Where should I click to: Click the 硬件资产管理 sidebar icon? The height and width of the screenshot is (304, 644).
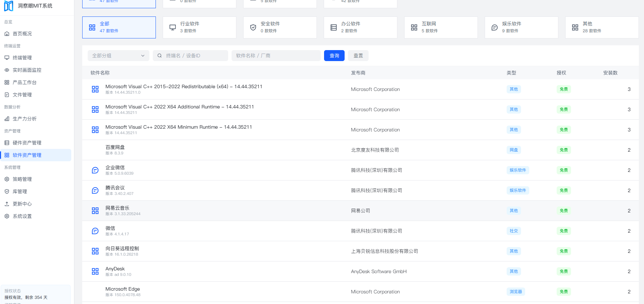(7, 143)
